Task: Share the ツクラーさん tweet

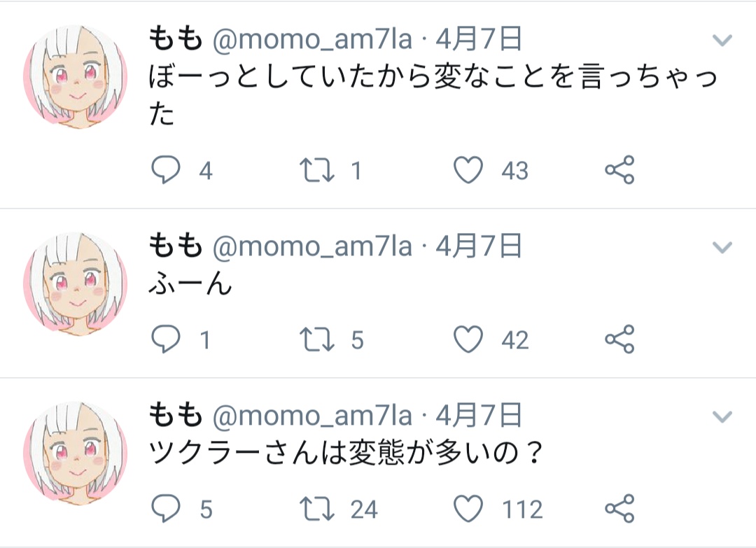Action: [619, 509]
